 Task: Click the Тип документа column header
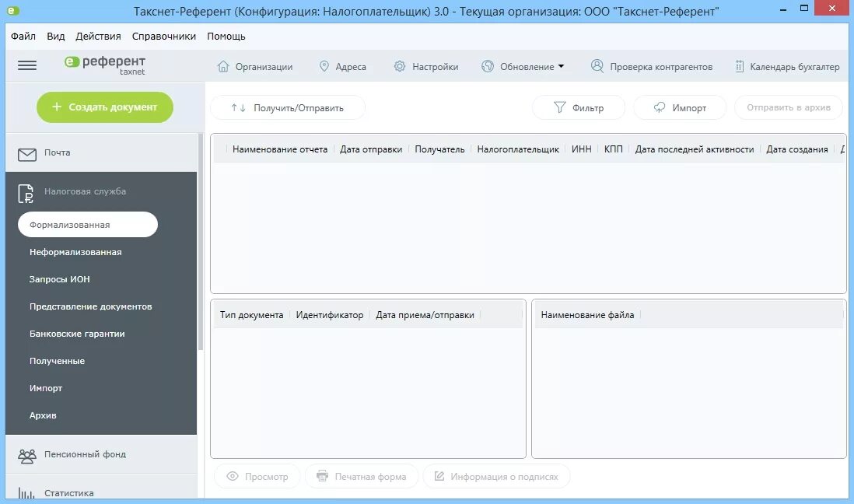coord(252,315)
